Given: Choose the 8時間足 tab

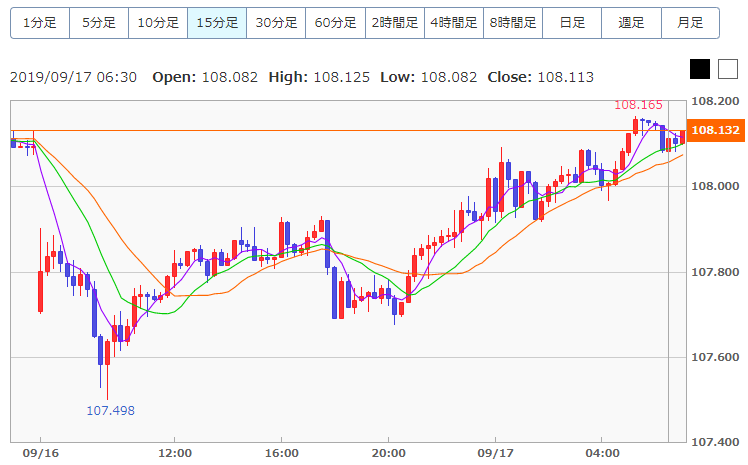Looking at the screenshot, I should point(513,23).
